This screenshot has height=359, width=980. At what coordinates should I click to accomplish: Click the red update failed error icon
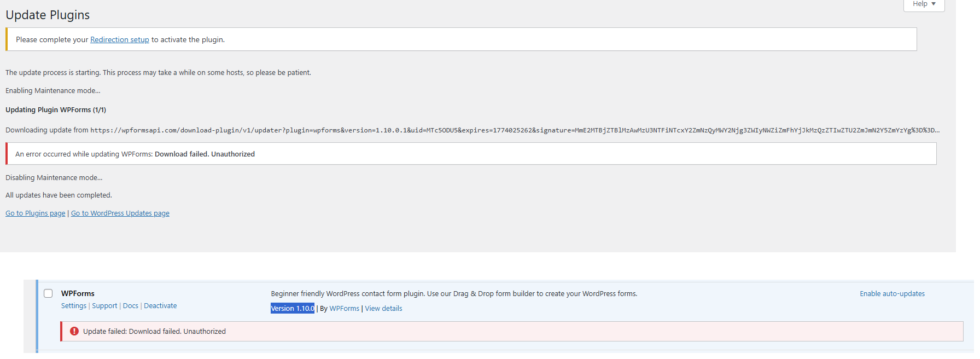(x=74, y=332)
